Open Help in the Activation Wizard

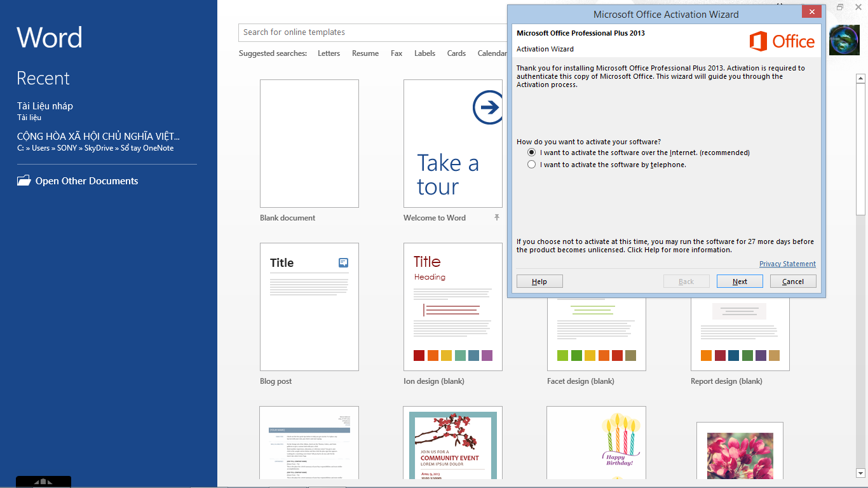(539, 281)
